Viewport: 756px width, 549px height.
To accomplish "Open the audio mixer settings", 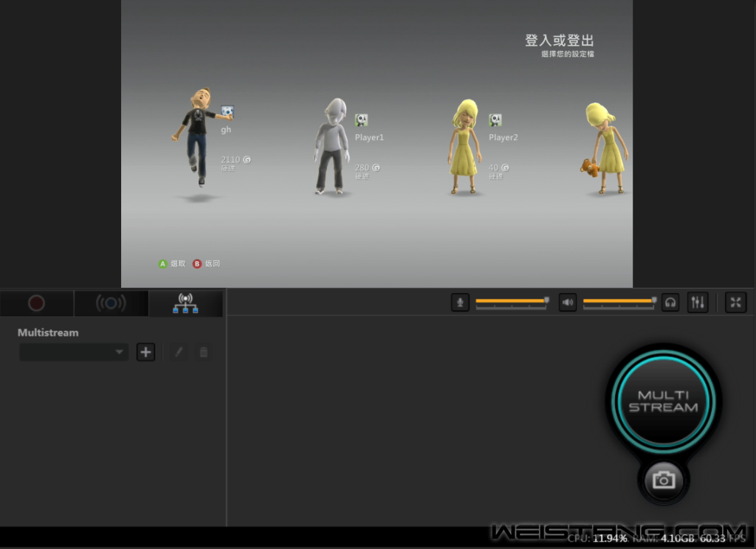I will (698, 303).
